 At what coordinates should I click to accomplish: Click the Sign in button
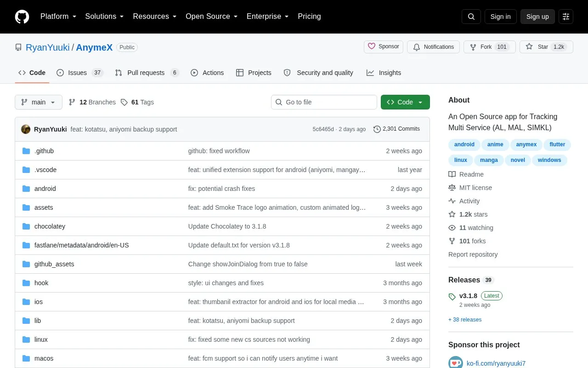501,17
